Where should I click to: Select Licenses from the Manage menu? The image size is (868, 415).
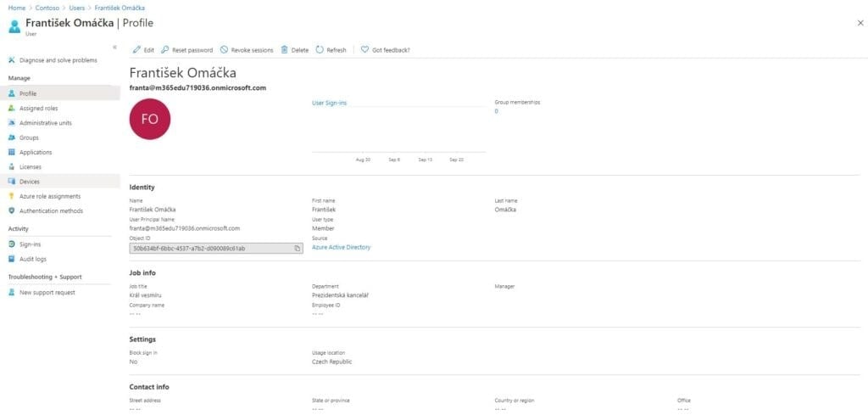31,167
